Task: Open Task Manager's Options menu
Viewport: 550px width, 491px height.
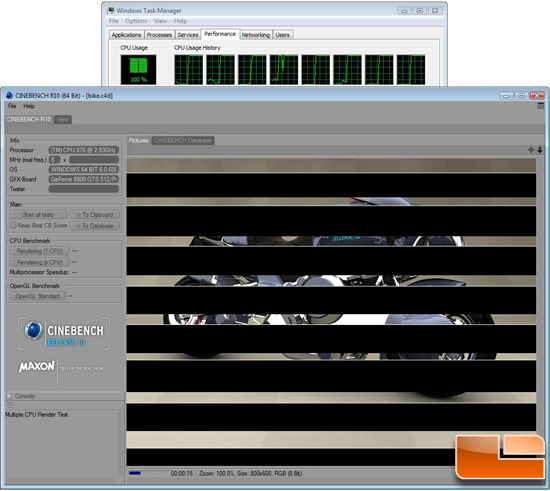Action: (x=136, y=21)
